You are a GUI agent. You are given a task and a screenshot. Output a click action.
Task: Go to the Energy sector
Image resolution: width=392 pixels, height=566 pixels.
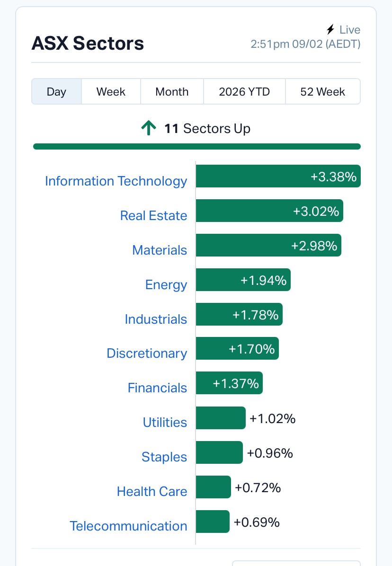[166, 285]
